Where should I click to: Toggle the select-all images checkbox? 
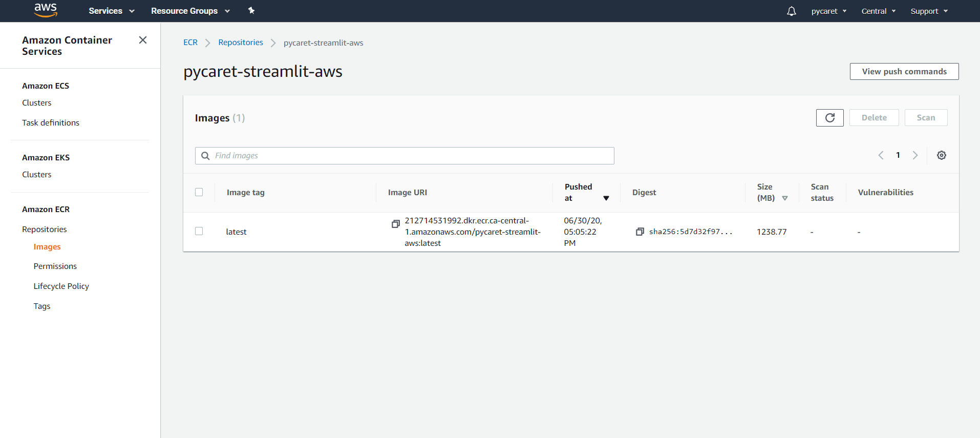click(x=199, y=192)
